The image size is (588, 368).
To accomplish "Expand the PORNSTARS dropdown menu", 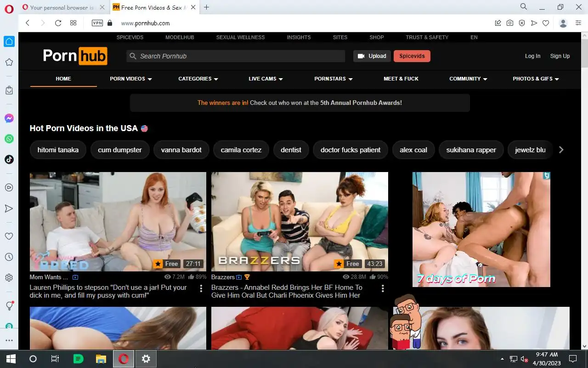I will click(334, 79).
